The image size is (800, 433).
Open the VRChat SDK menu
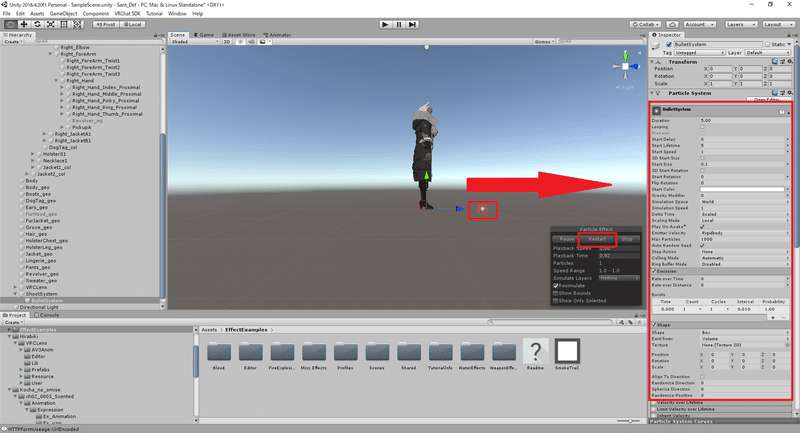pyautogui.click(x=127, y=14)
